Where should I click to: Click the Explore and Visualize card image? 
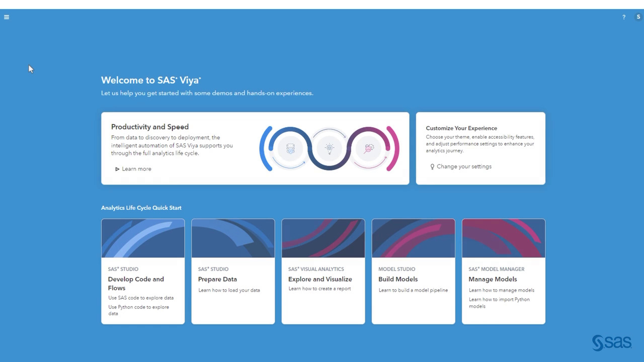click(323, 238)
